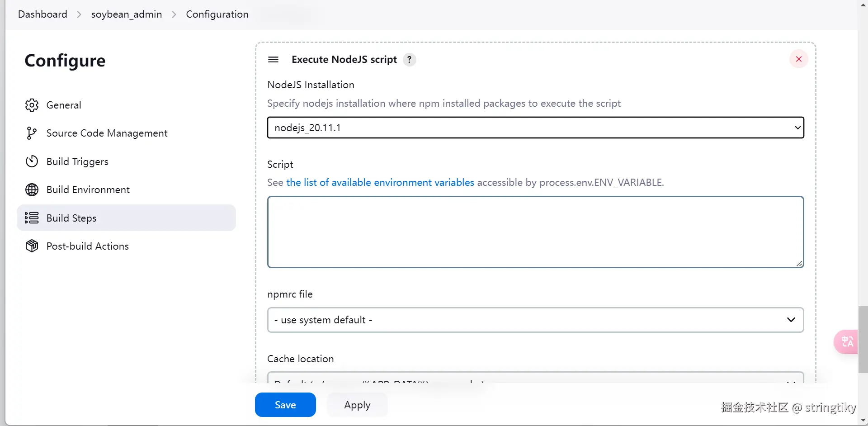Screen dimensions: 868x426
Task: Click the General gear icon
Action: click(x=32, y=105)
